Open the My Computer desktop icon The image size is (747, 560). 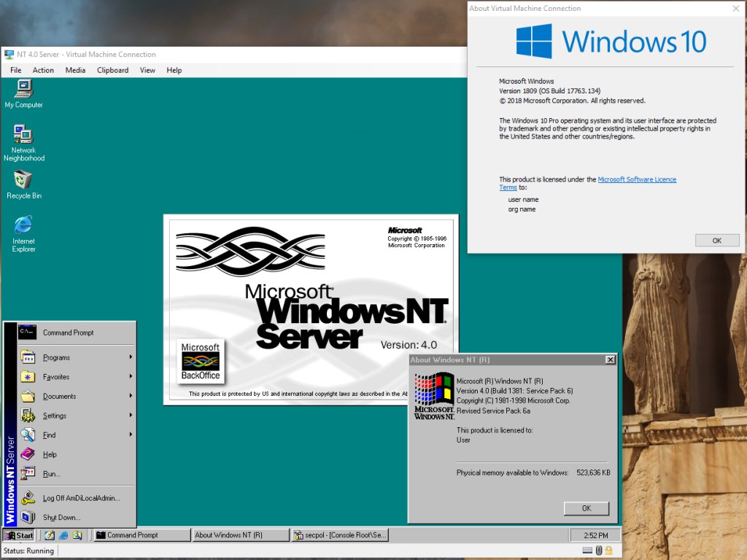pos(24,94)
